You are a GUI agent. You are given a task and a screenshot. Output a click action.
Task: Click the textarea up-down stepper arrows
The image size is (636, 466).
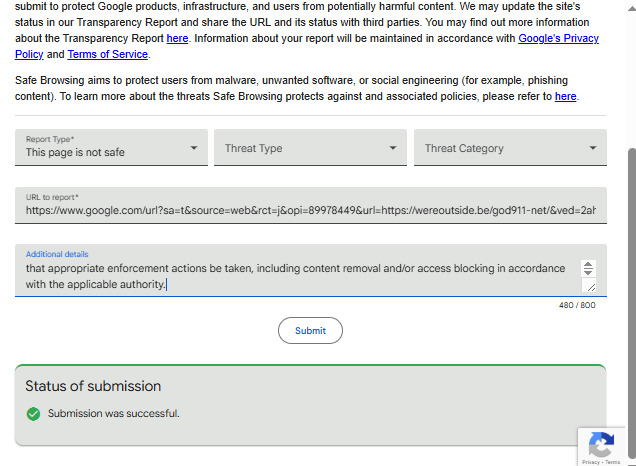click(x=588, y=268)
